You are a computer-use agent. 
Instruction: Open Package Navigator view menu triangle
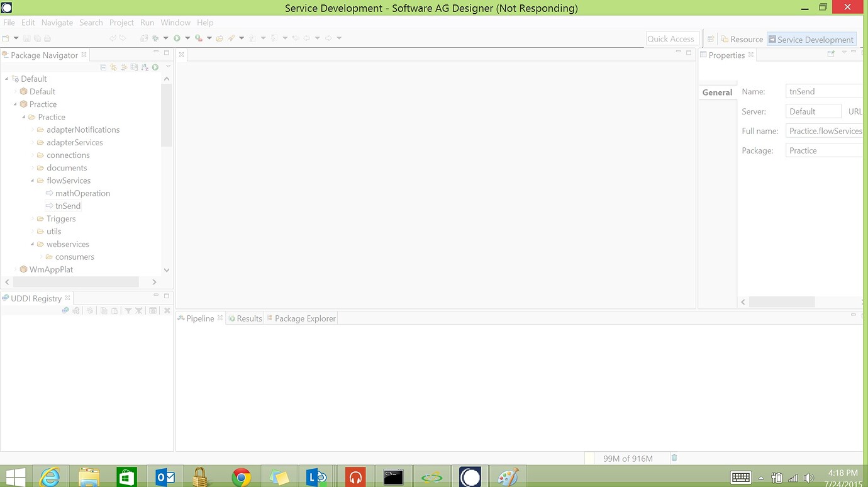(168, 66)
